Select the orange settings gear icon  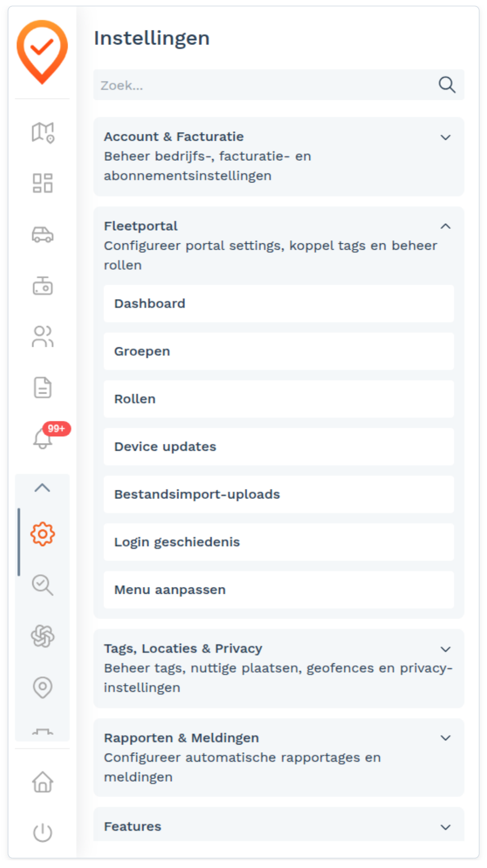pos(43,534)
